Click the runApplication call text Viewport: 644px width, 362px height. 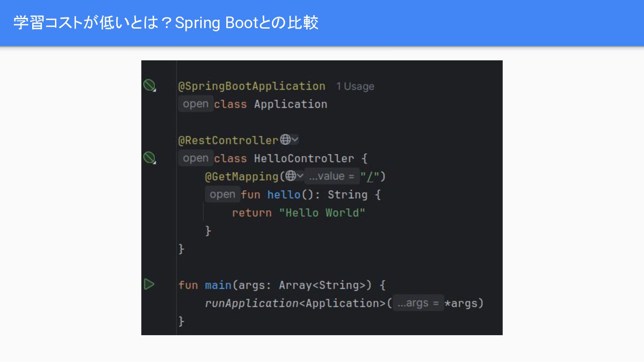pos(252,303)
